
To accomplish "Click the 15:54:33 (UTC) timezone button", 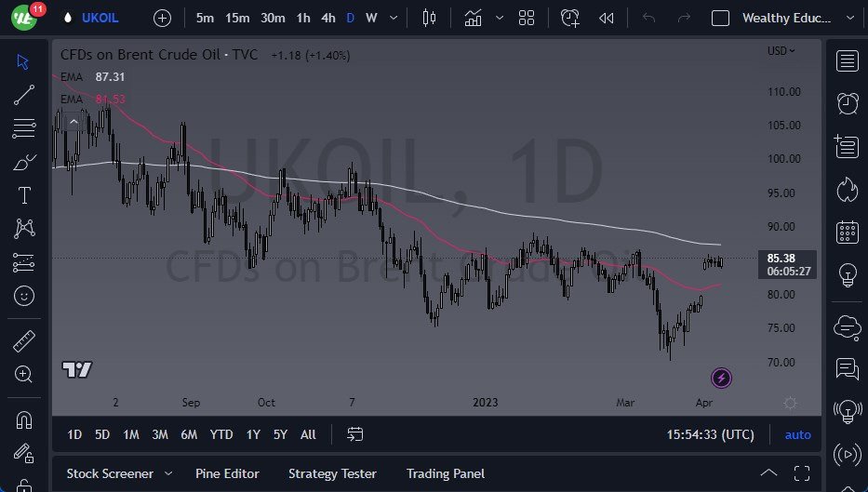I will point(710,435).
